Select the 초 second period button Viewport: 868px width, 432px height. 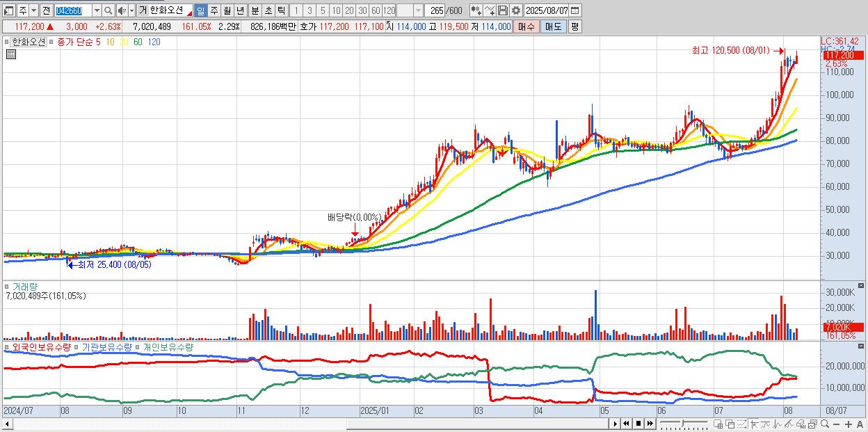click(268, 10)
